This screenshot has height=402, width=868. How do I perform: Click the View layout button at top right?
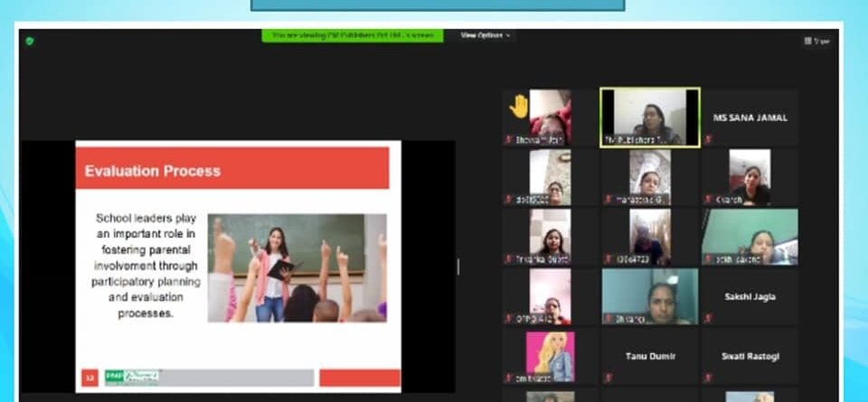(817, 41)
